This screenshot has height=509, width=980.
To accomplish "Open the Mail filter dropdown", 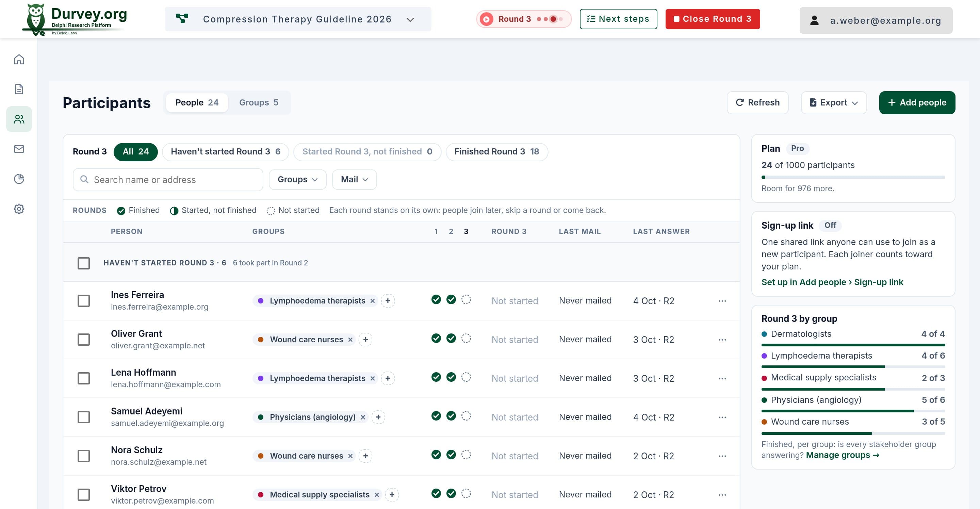I will (x=354, y=180).
